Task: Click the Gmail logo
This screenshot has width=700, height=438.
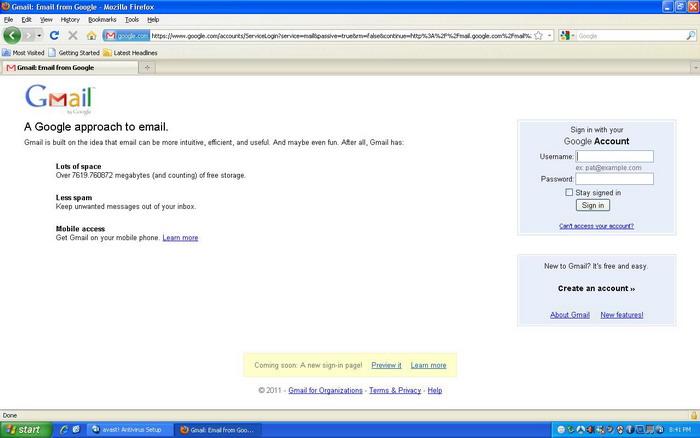Action: pos(60,99)
